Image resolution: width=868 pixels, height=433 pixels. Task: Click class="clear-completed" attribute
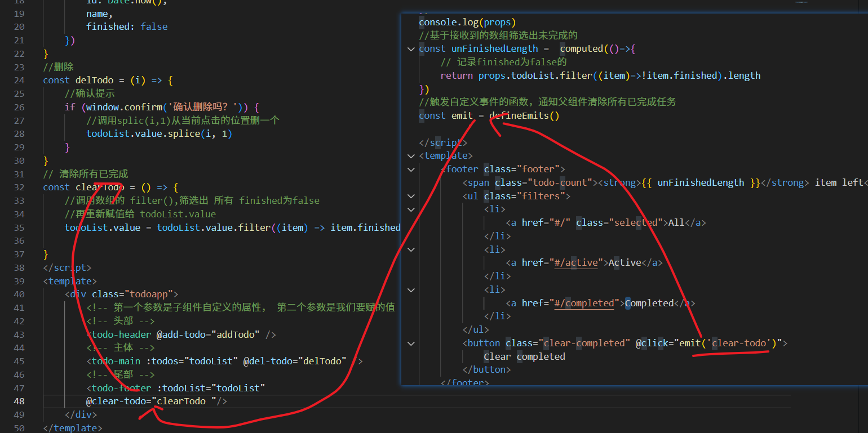[568, 343]
